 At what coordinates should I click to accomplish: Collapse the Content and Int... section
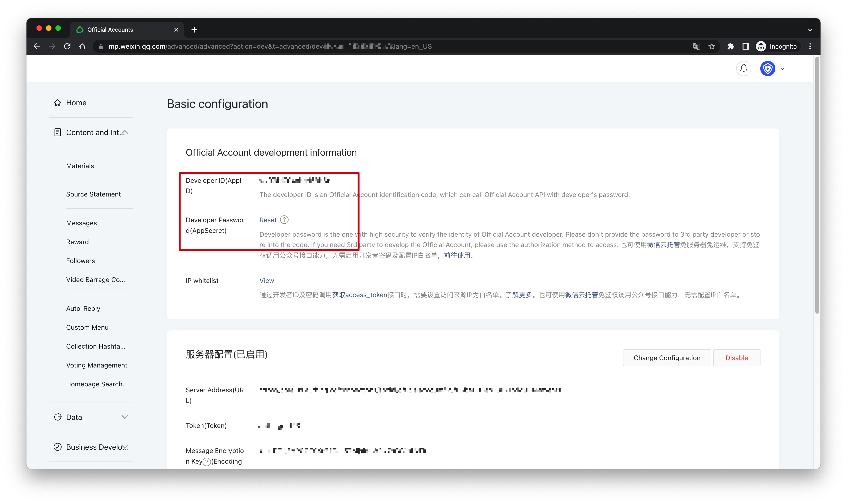click(125, 132)
